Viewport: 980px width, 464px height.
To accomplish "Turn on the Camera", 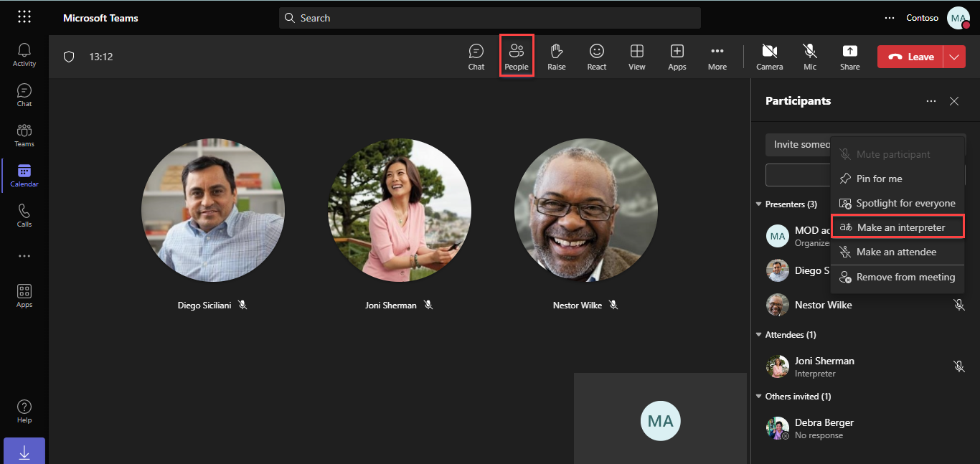I will pos(769,56).
